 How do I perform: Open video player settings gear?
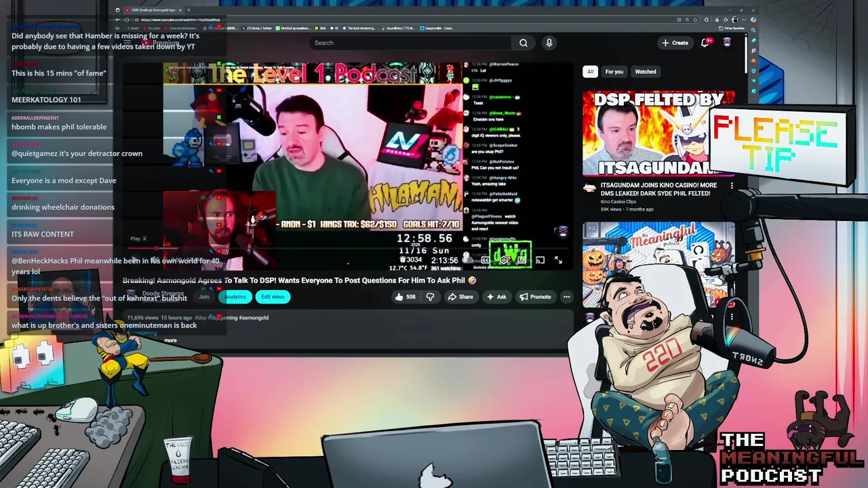pos(504,260)
